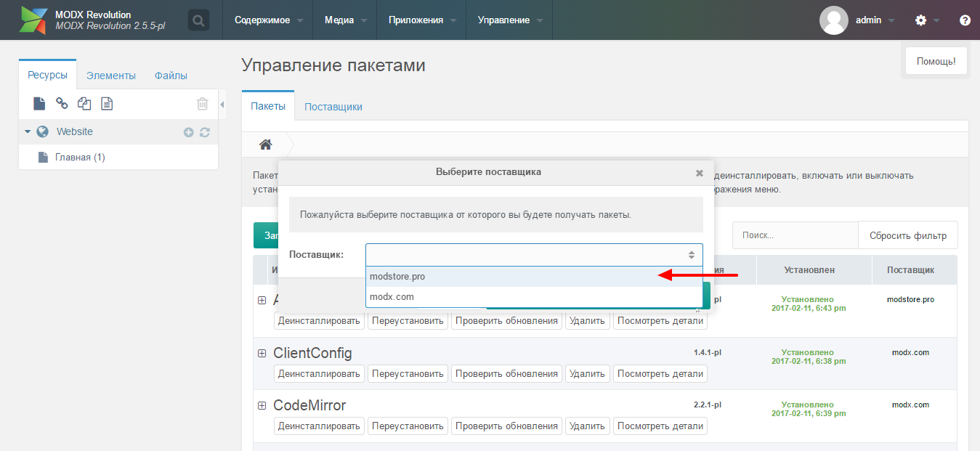Uninstall the ClientConfig package

(x=319, y=373)
